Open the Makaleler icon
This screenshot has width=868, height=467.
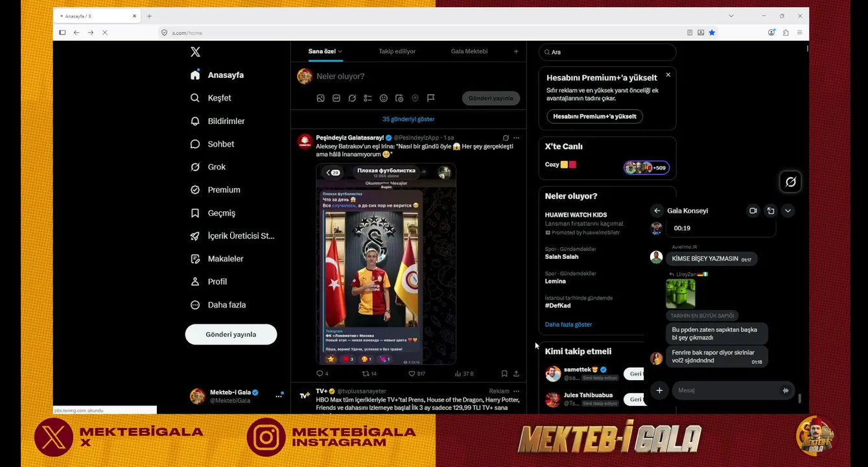[x=195, y=259]
